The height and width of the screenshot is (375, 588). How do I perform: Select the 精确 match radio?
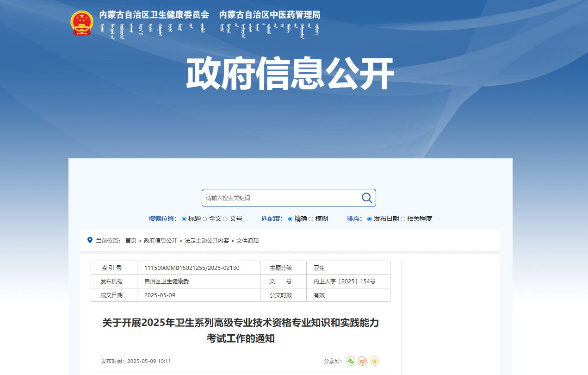pos(291,219)
